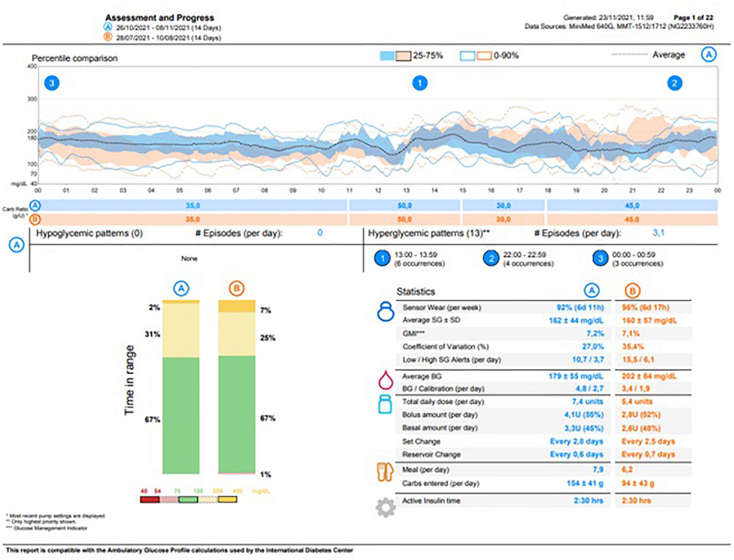Pick the green swatch in the range legend

(188, 499)
